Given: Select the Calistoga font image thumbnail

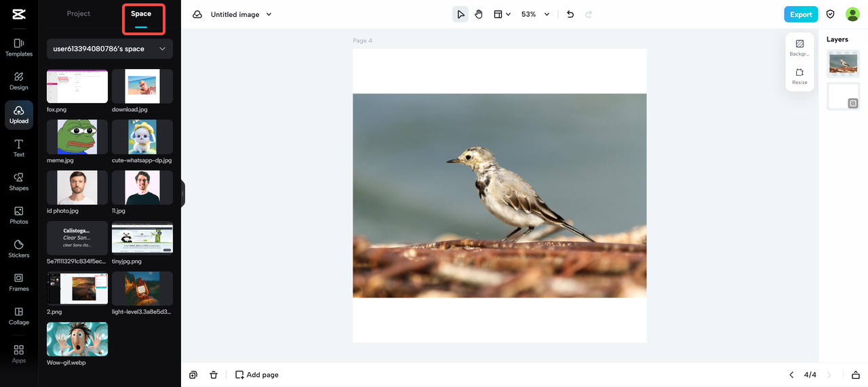Looking at the screenshot, I should point(77,238).
